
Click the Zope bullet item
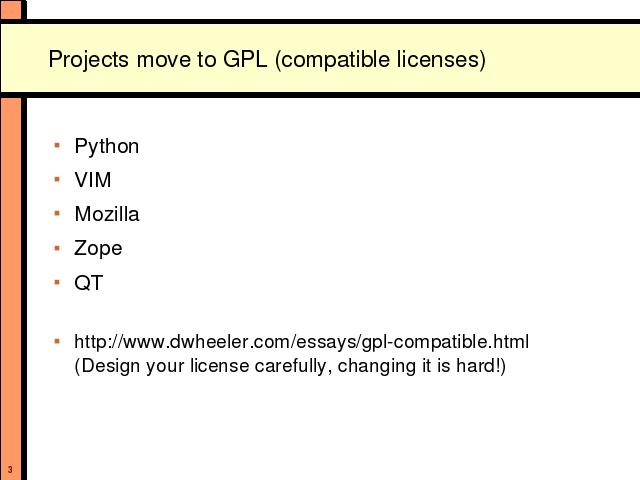pos(98,249)
